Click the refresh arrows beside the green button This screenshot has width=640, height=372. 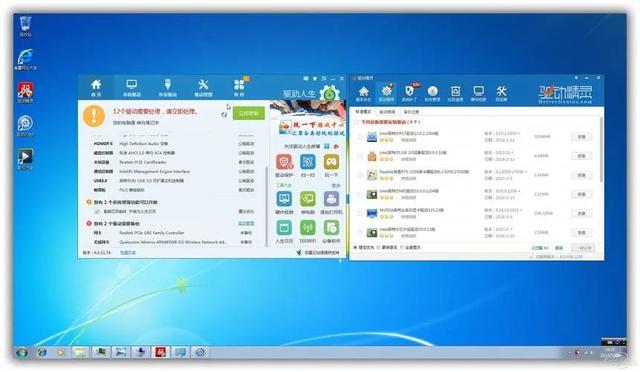click(224, 114)
